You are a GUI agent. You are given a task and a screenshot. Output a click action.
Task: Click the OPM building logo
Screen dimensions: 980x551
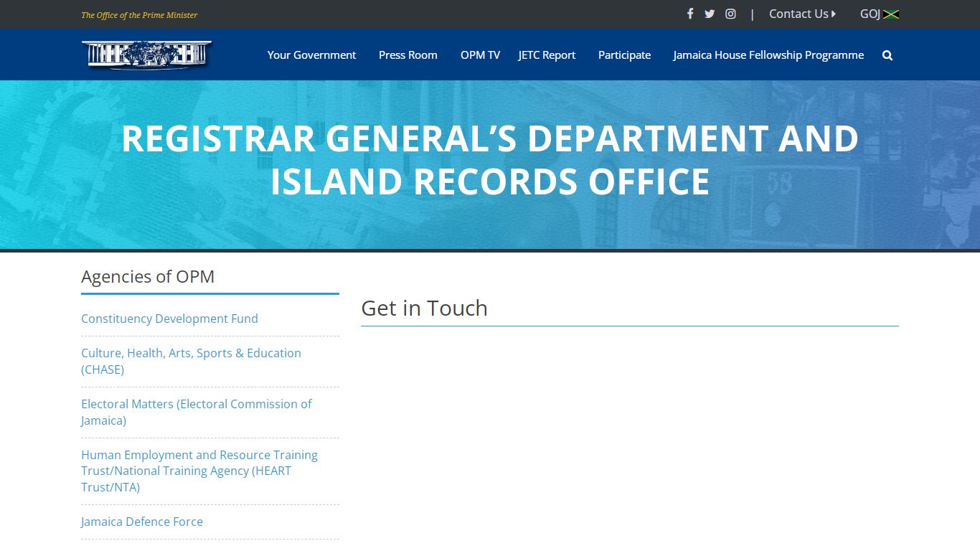pyautogui.click(x=147, y=55)
